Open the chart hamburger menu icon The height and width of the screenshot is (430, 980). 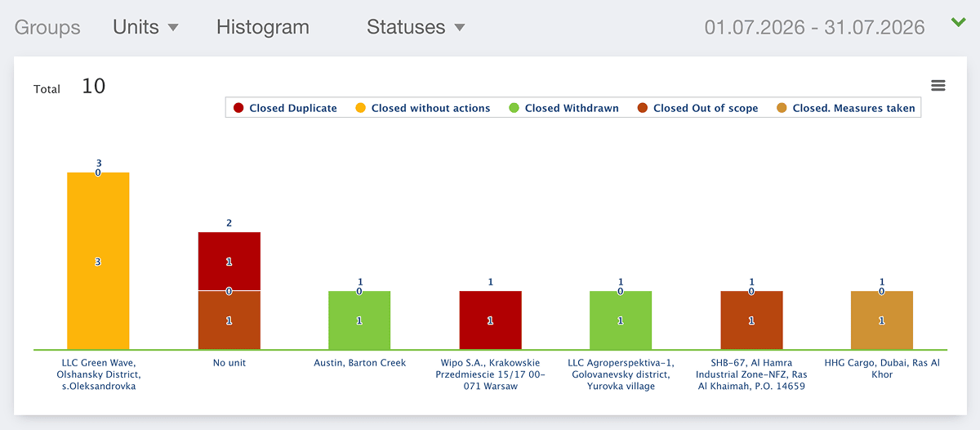(x=938, y=85)
